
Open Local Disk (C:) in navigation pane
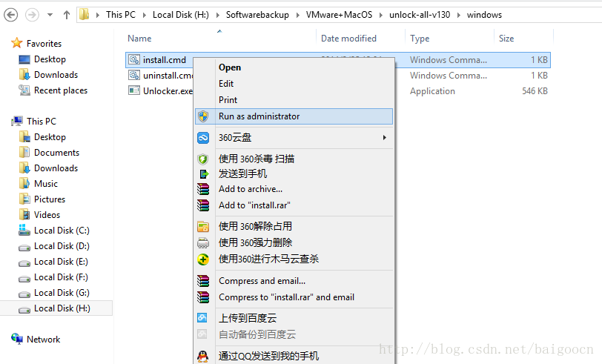pyautogui.click(x=62, y=231)
